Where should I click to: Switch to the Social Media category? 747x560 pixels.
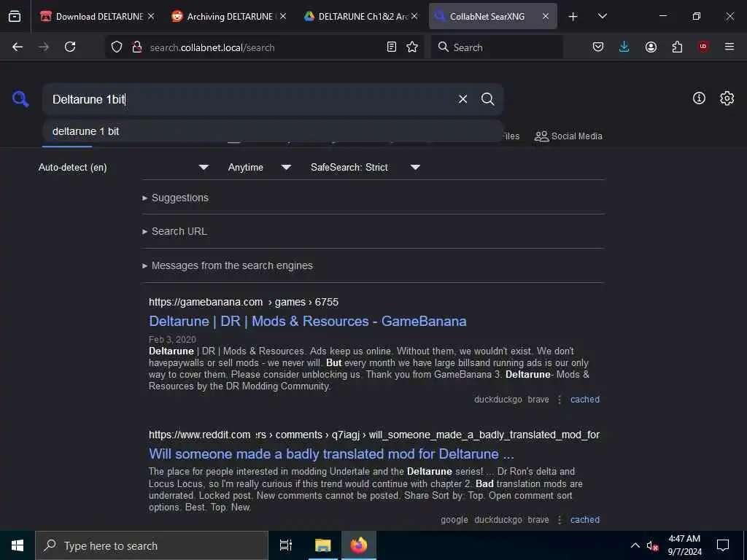[x=568, y=136]
